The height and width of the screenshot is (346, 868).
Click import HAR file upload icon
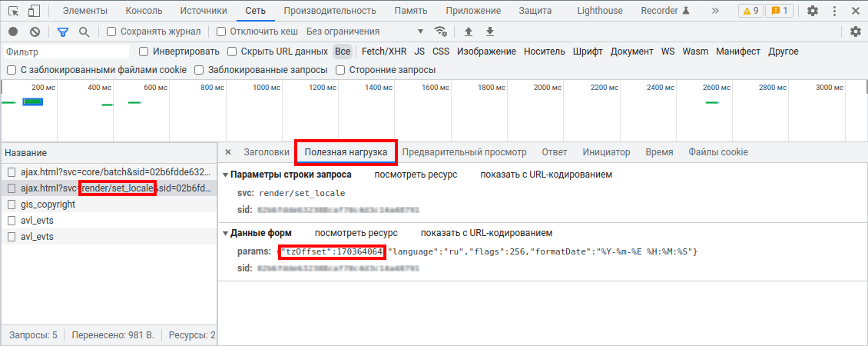point(469,32)
